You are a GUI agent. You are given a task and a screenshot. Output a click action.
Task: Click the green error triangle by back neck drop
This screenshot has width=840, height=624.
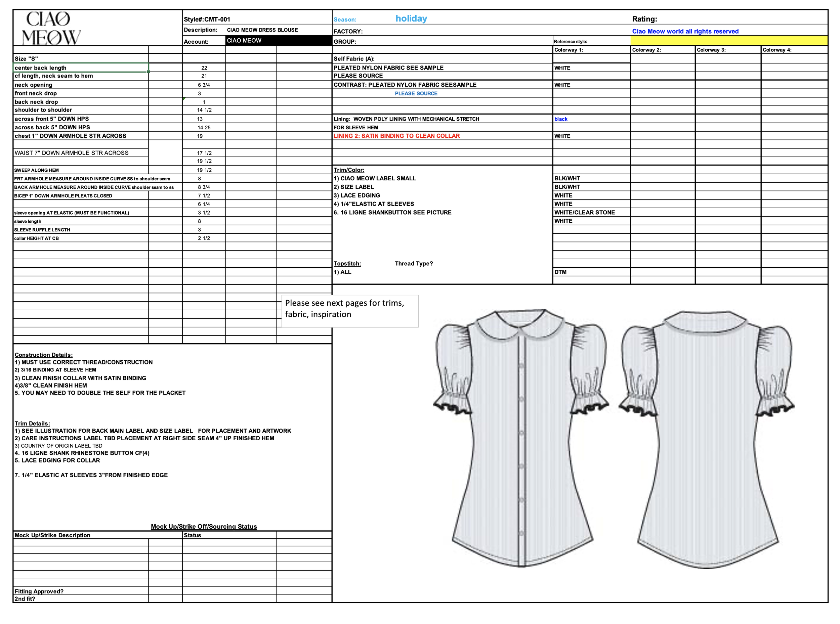coord(184,99)
